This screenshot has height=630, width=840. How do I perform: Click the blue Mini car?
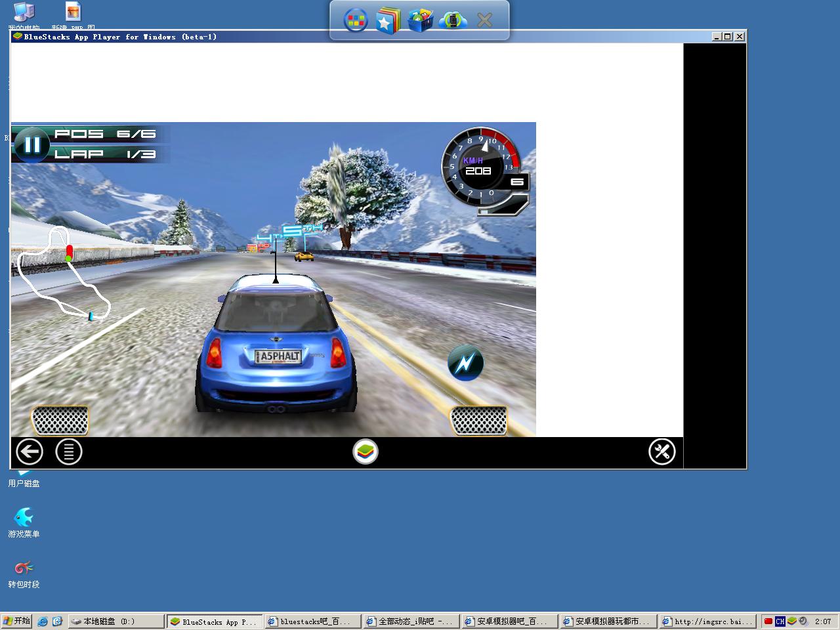(x=276, y=345)
